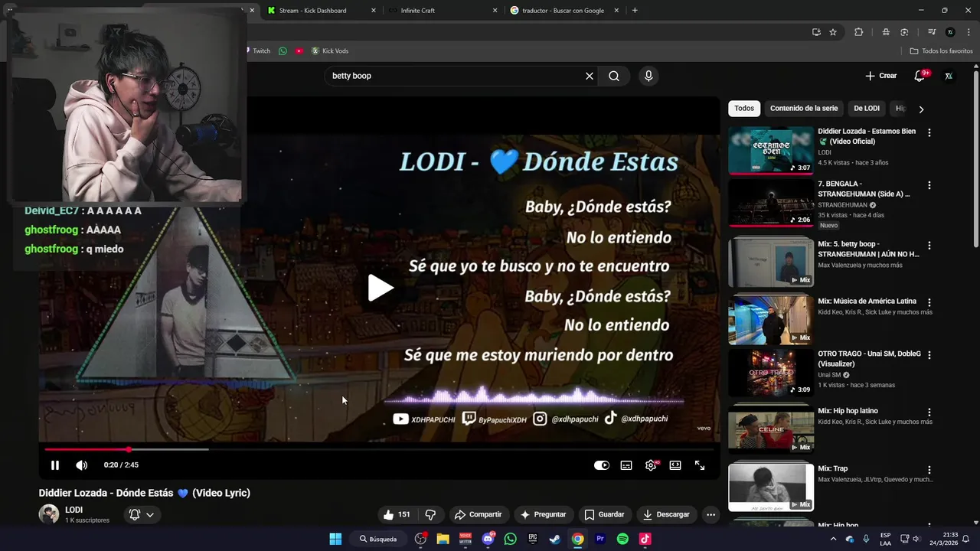This screenshot has width=980, height=551.
Task: Open the Crear menu
Action: click(x=881, y=76)
